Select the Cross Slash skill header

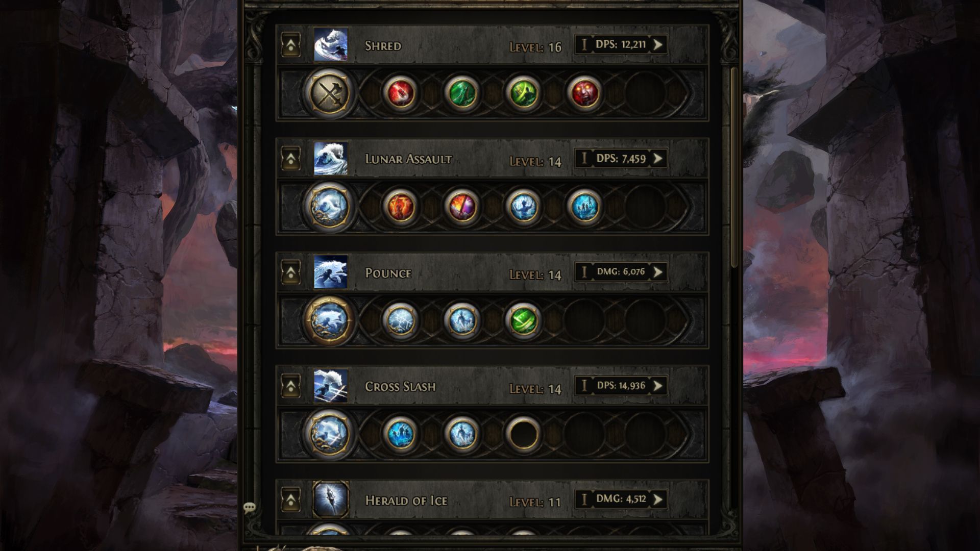point(493,386)
